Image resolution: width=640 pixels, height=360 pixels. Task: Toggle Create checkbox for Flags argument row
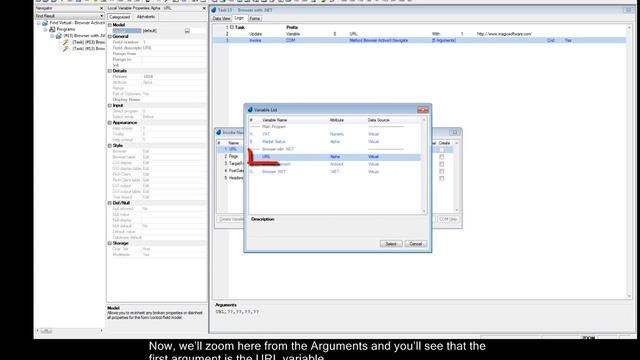442,157
